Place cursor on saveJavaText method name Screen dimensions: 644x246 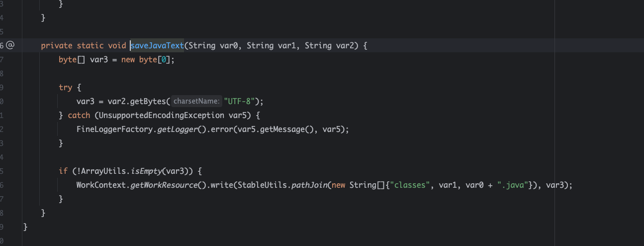tap(157, 46)
